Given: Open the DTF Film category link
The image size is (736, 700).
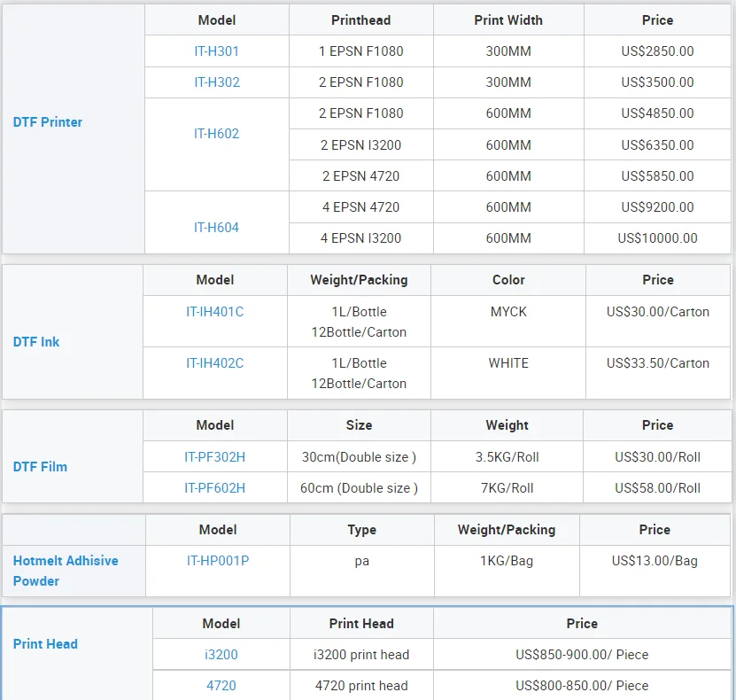Looking at the screenshot, I should click(x=40, y=467).
